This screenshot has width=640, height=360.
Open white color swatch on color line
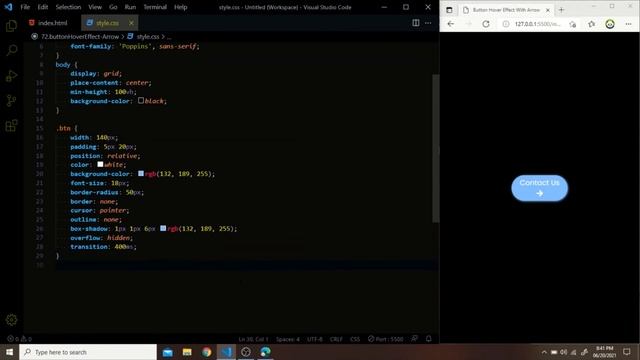tap(100, 164)
